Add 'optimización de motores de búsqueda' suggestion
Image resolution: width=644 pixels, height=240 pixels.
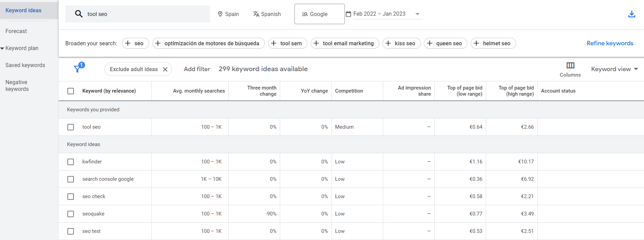(x=209, y=43)
